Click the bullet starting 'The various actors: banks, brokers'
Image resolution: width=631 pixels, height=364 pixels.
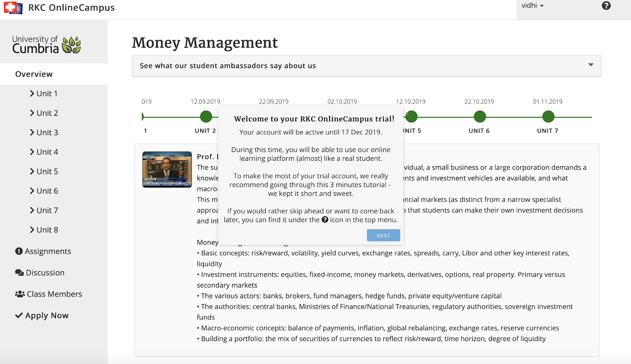click(x=349, y=296)
